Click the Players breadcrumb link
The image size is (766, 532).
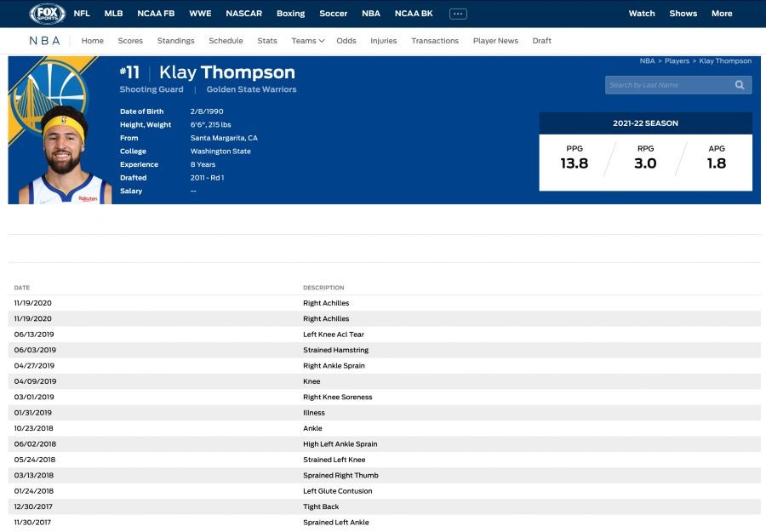coord(677,61)
